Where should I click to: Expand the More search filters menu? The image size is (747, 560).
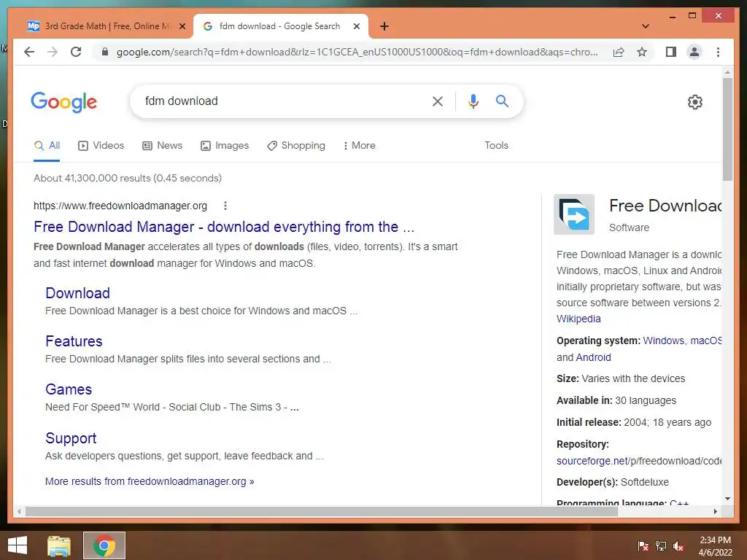coord(359,146)
